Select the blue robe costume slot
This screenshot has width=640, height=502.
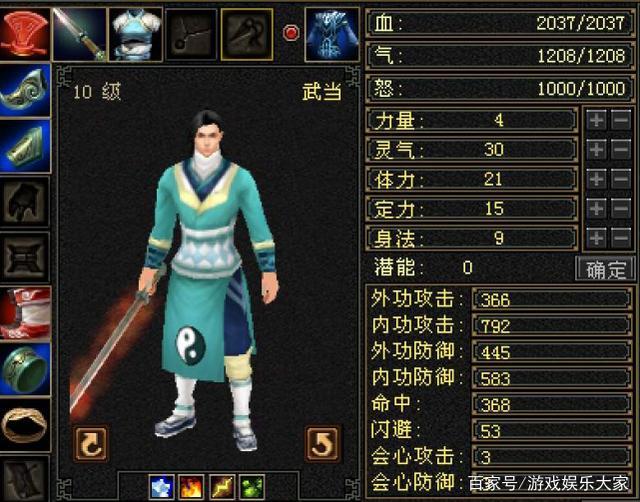click(x=332, y=35)
